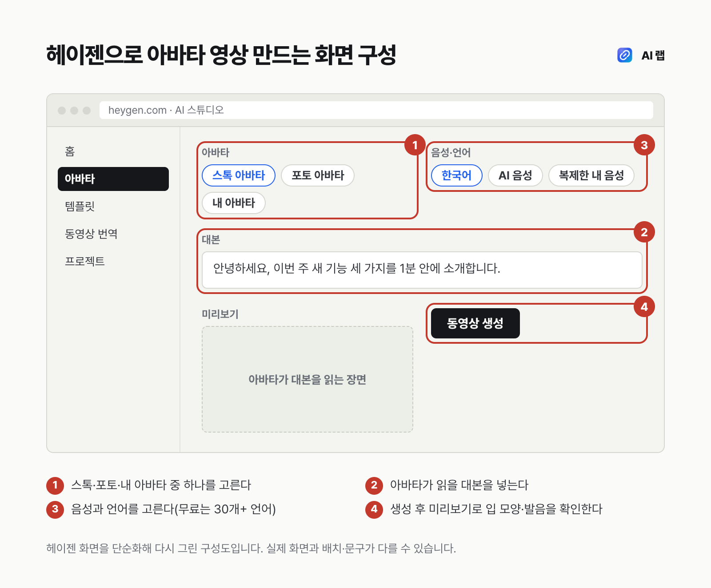Select 한국어 language chip
The width and height of the screenshot is (711, 588).
tap(457, 175)
